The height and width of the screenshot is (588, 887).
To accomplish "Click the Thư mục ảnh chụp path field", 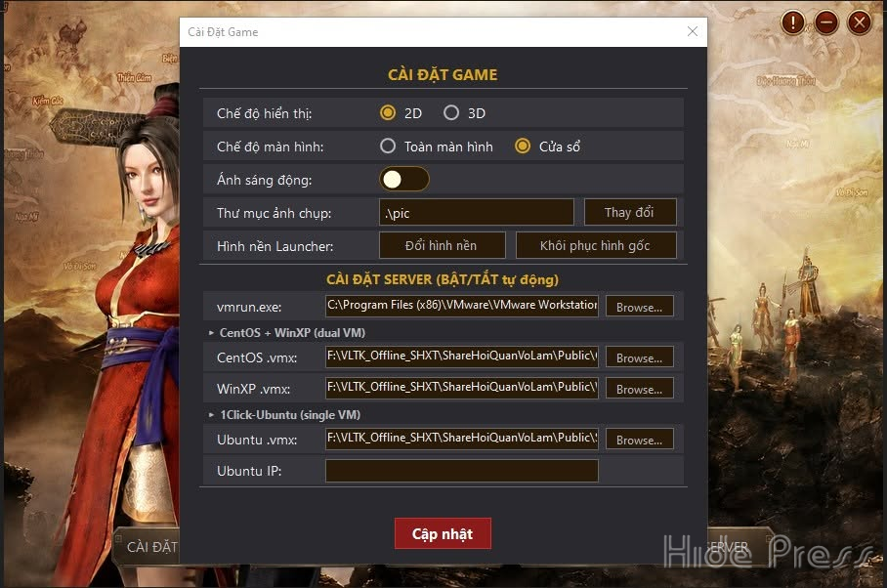I will (x=477, y=213).
